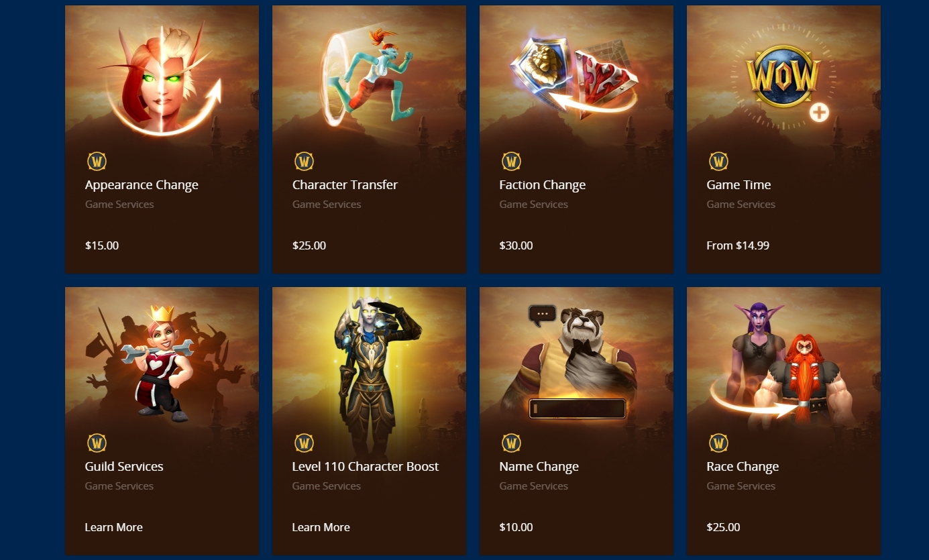The height and width of the screenshot is (560, 929).
Task: Click the $30.00 Faction Change price
Action: pyautogui.click(x=516, y=245)
